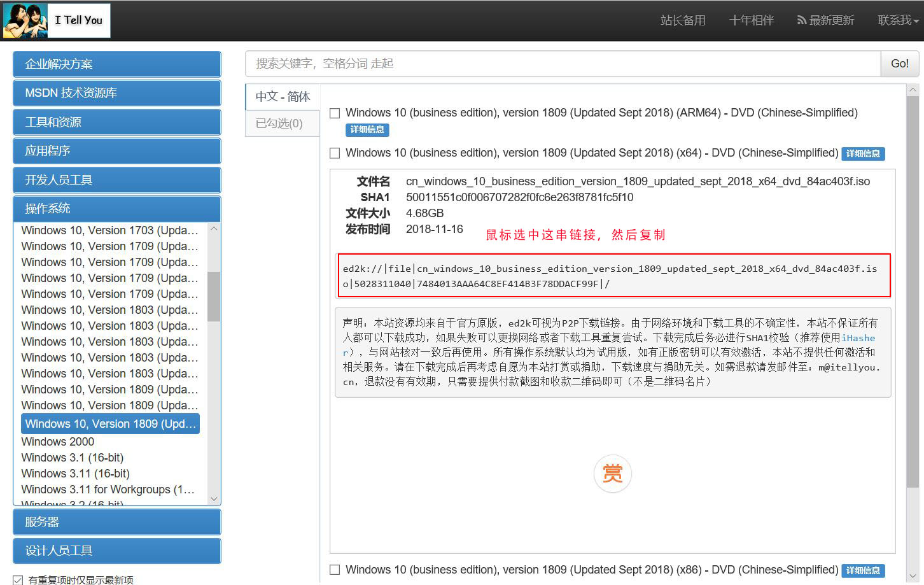Expand the 联系我 dropdown menu
Screen dimensions: 924x585
(x=896, y=20)
